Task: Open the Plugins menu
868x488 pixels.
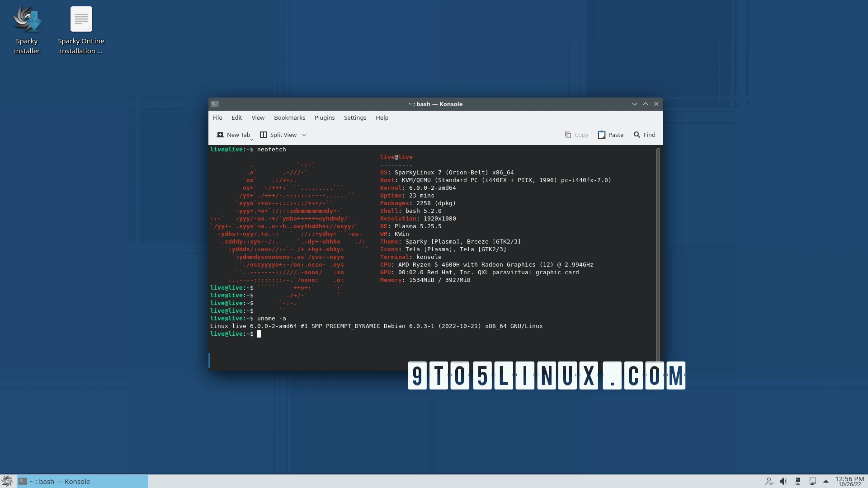Action: (x=324, y=117)
